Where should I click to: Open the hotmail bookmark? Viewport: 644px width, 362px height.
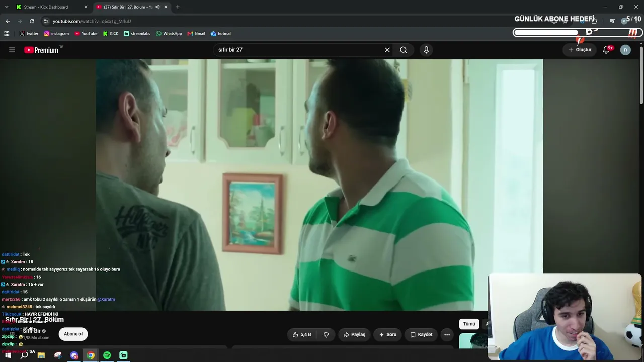tap(221, 34)
